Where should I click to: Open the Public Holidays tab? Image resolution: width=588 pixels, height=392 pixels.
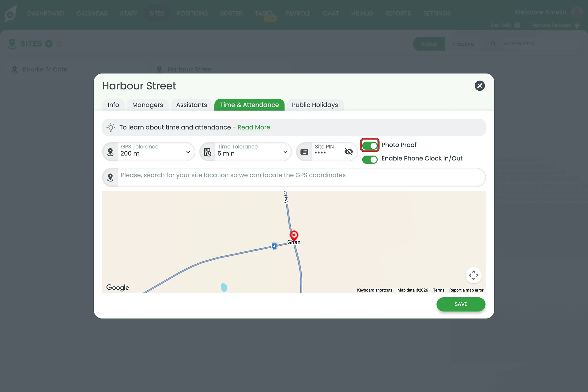point(315,105)
